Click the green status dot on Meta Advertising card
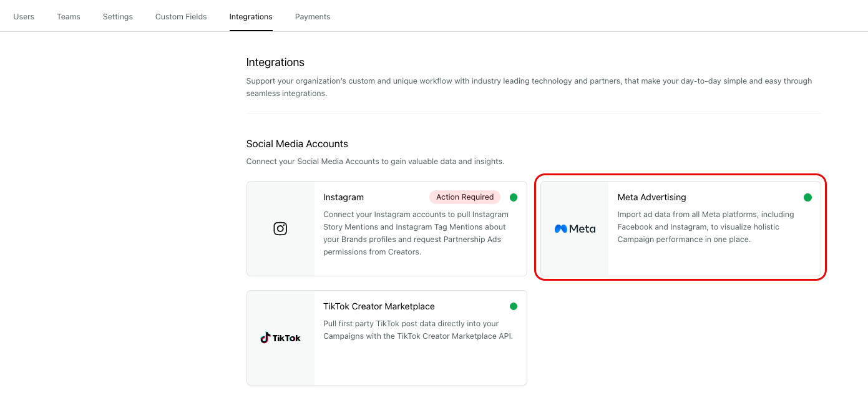Viewport: 868px width, 398px height. tap(807, 198)
